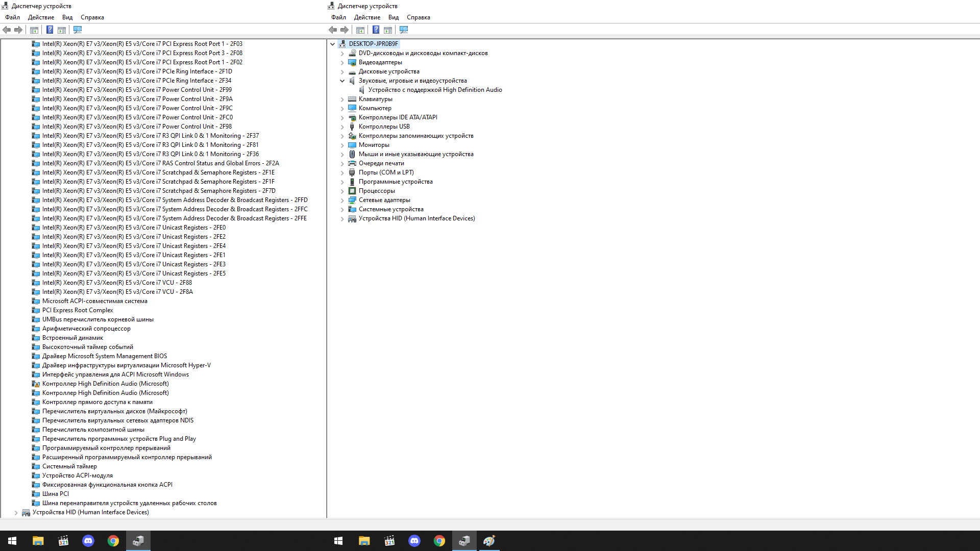
Task: Select the High Definition Audio controller with warning icon
Action: tap(105, 384)
